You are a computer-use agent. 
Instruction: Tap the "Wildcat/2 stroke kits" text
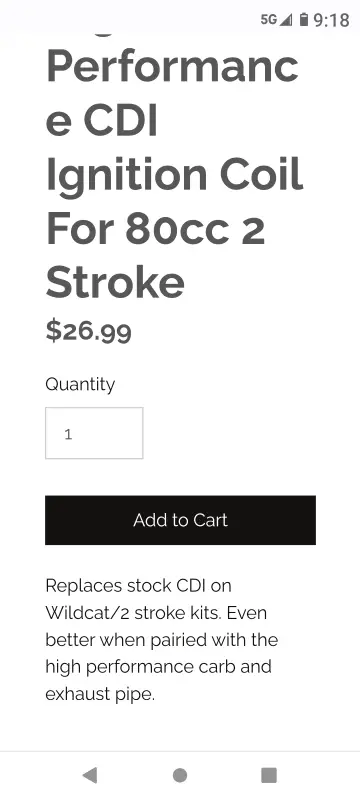(x=133, y=613)
